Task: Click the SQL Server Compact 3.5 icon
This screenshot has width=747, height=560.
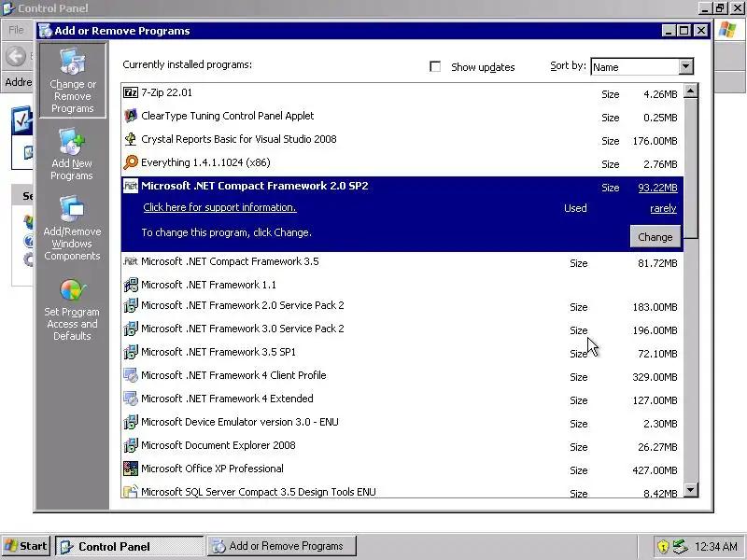Action: 131,491
